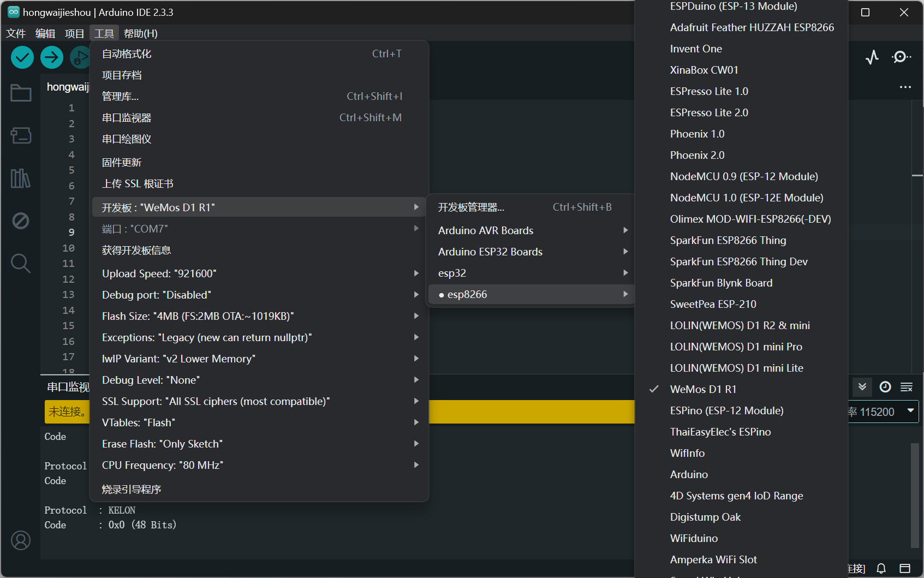The height and width of the screenshot is (578, 924).
Task: Select the checked WeMos D1 R1 board
Action: [741, 389]
